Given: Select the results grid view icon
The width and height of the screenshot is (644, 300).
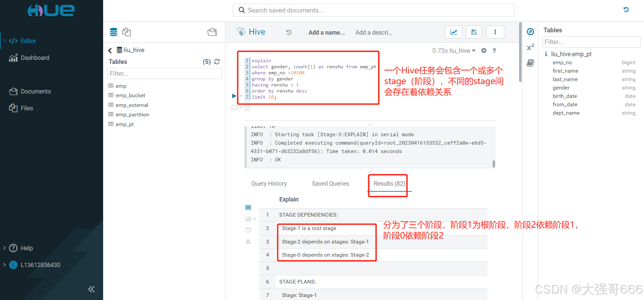Looking at the screenshot, I should [x=248, y=208].
